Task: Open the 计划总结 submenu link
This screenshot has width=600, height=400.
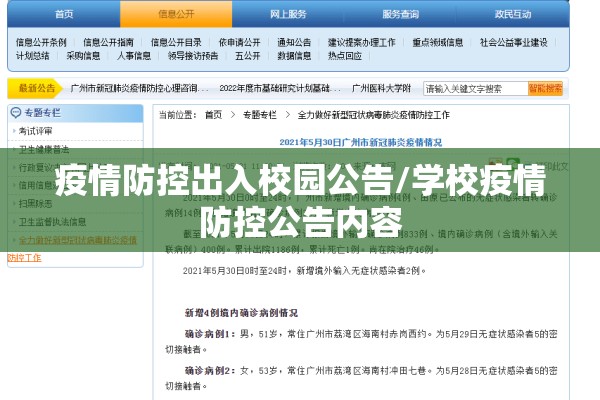Action: 33,56
